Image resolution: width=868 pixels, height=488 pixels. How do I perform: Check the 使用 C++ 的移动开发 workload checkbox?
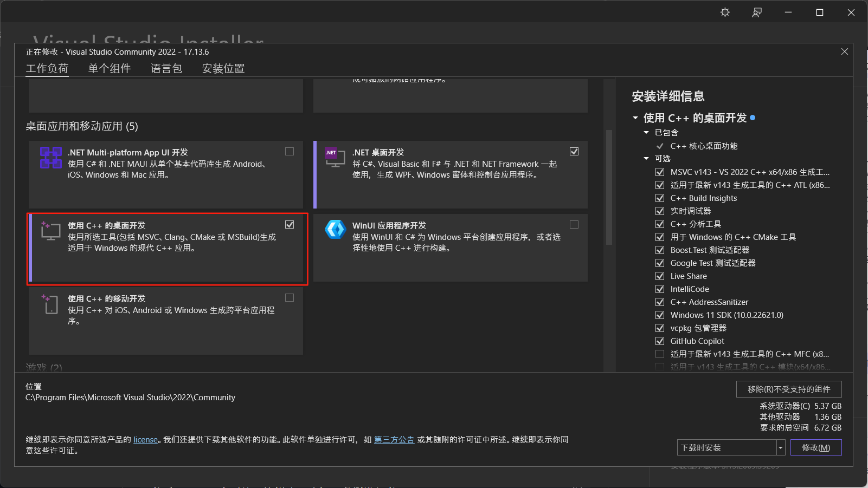click(290, 298)
